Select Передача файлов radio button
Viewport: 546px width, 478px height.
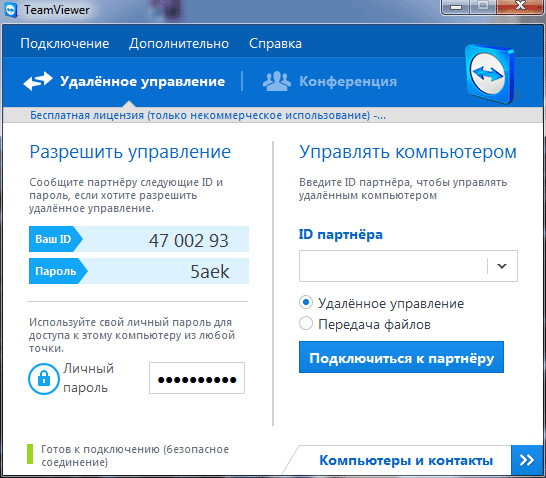pos(306,323)
